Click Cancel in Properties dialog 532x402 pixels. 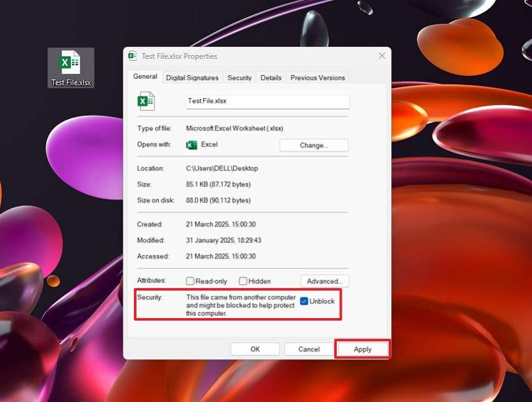click(309, 349)
